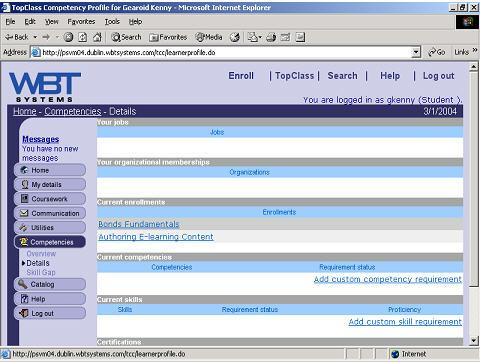Click the Coursework sidebar button
Screen dimensions: 483x364
coord(50,199)
